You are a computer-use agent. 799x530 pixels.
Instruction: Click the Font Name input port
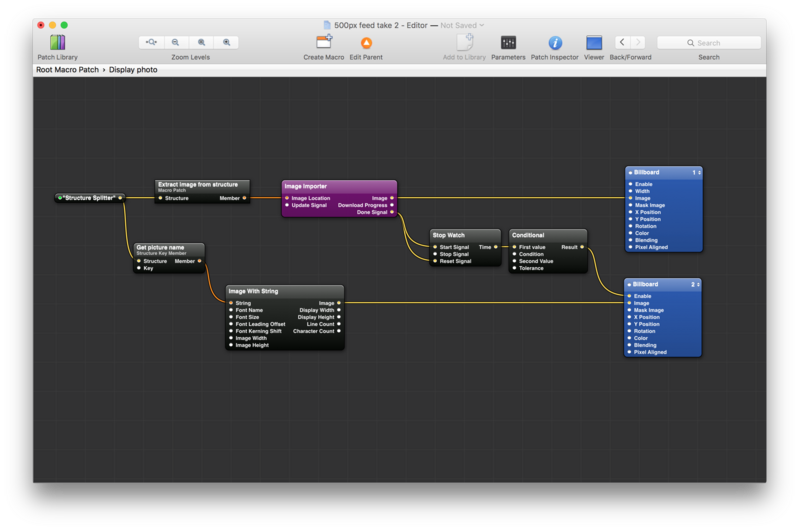point(231,310)
